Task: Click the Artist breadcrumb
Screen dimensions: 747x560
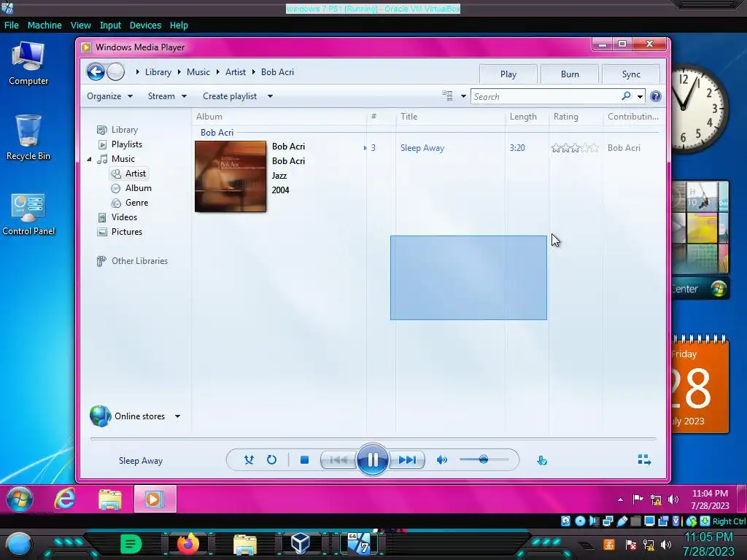Action: point(236,72)
